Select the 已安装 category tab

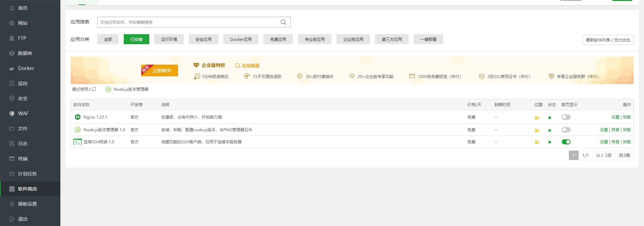click(x=137, y=39)
